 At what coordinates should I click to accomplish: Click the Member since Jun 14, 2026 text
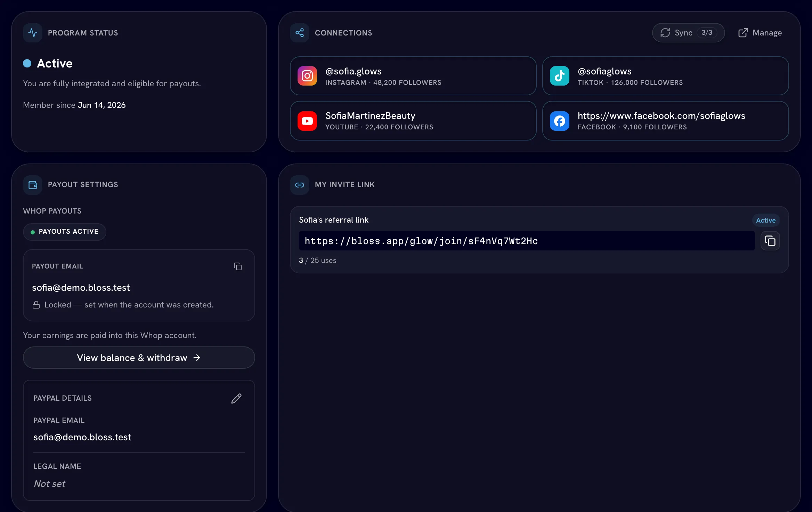coord(74,105)
